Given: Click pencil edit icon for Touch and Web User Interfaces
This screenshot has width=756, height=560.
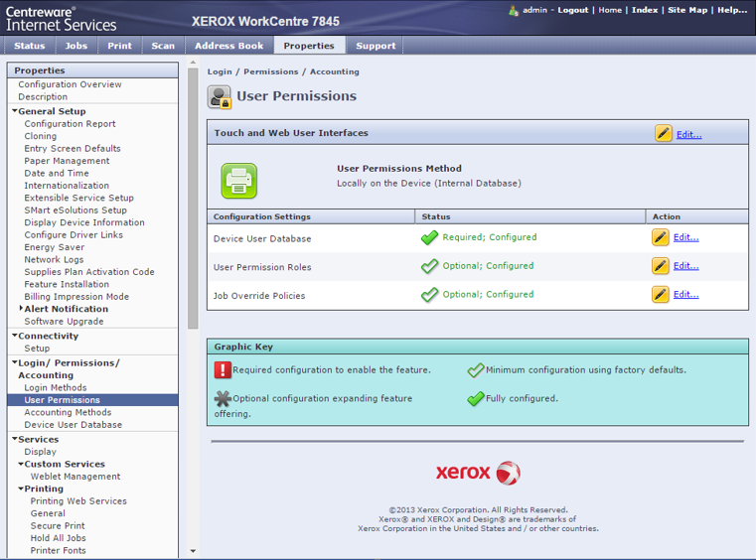Looking at the screenshot, I should [663, 133].
